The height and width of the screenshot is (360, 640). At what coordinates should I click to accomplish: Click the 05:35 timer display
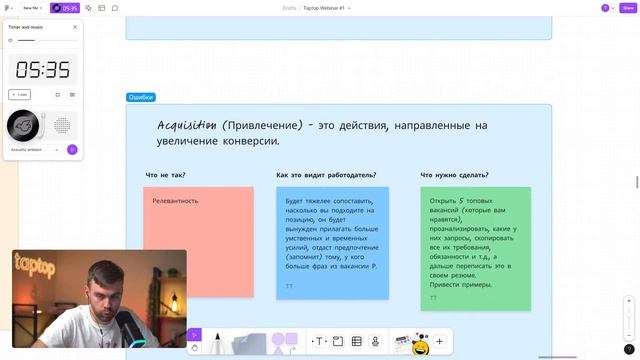click(x=43, y=69)
